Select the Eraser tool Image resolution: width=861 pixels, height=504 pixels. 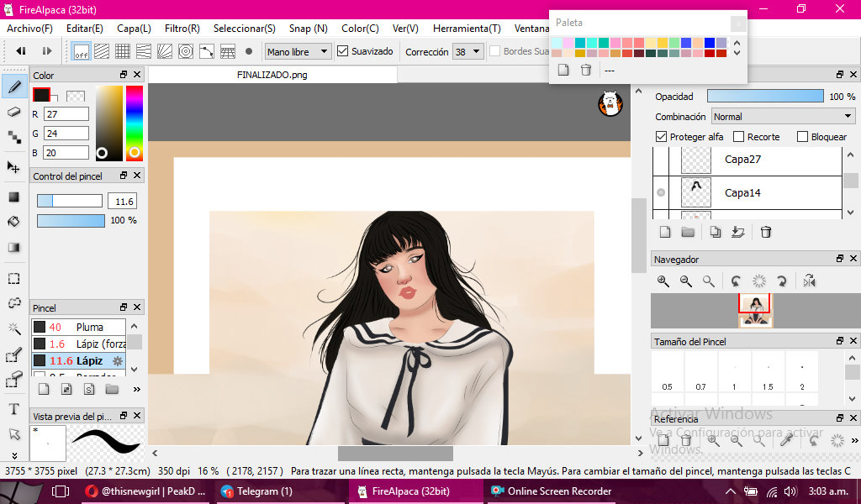14,112
